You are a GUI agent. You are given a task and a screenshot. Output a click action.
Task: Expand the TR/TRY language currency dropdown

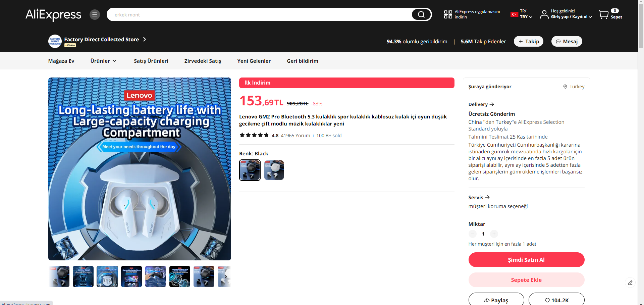tap(526, 14)
